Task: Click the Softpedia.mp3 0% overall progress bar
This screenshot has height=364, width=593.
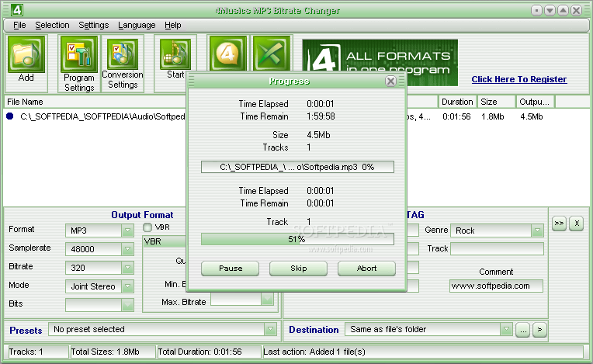Action: (x=297, y=167)
